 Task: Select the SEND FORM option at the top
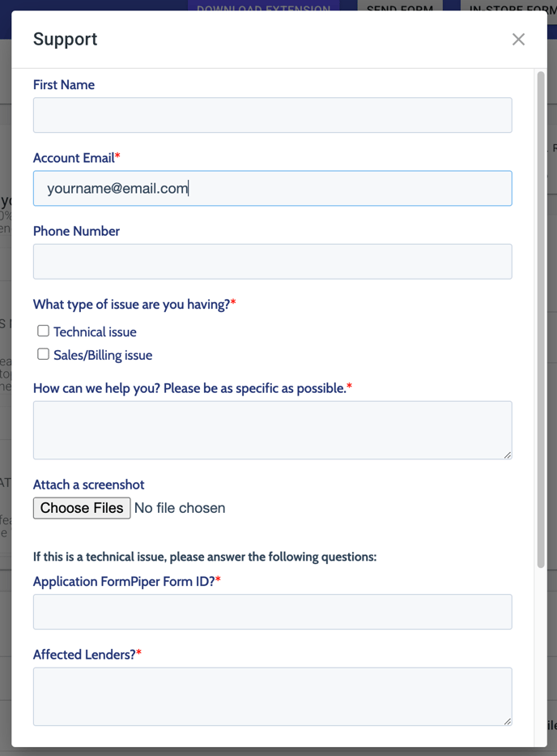[400, 9]
